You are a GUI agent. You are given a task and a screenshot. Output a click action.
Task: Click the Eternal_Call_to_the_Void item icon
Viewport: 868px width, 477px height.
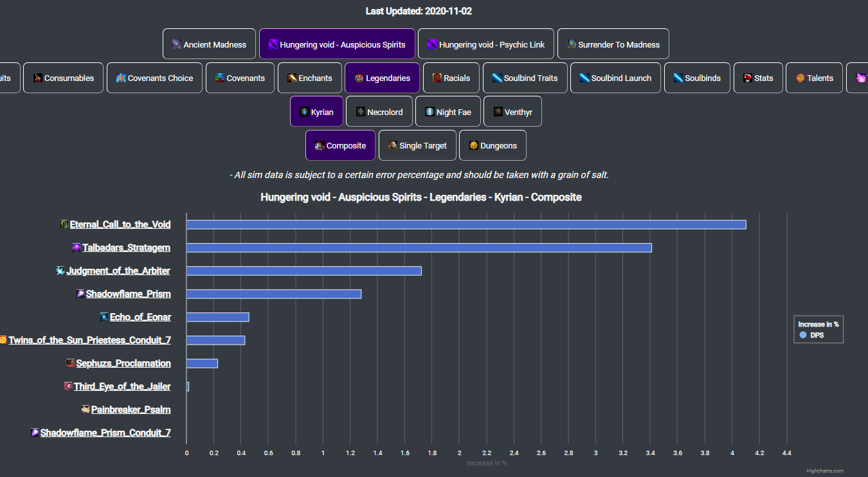pyautogui.click(x=63, y=224)
